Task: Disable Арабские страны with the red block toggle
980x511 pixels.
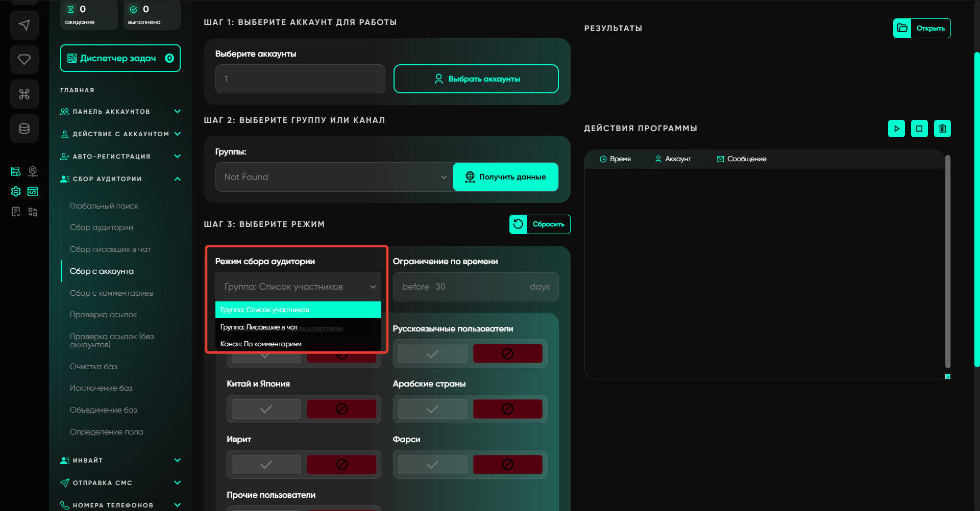Action: coord(507,409)
